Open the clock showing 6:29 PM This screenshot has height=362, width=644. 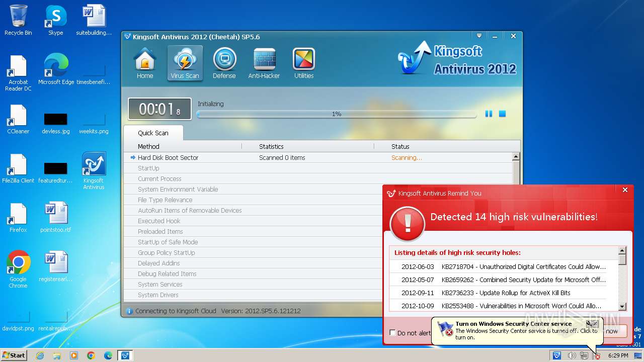point(618,355)
